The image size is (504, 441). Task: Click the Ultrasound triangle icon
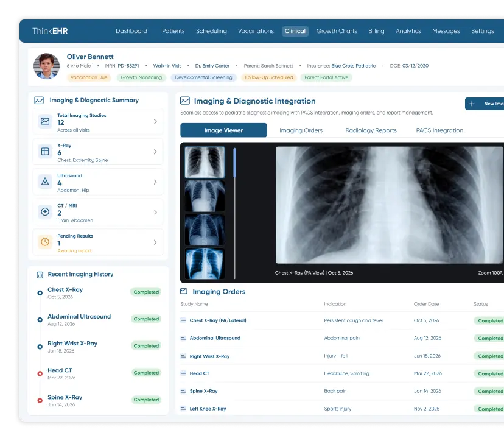(45, 182)
